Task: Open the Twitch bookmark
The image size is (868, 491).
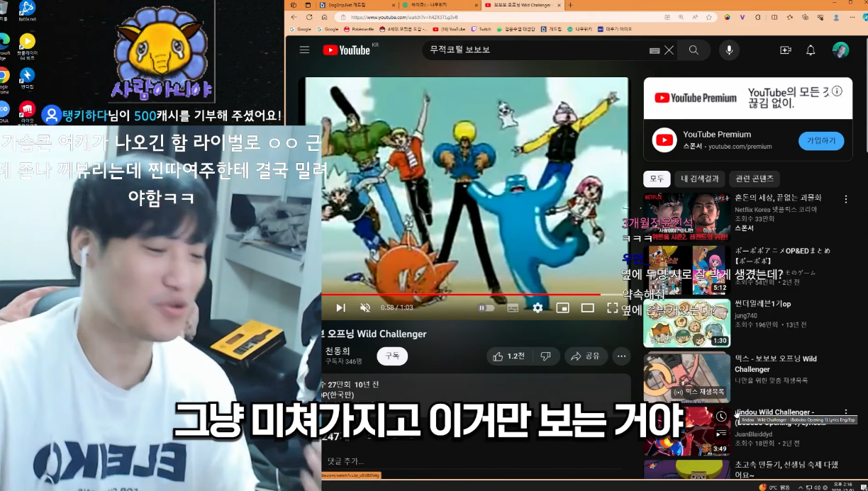Action: 480,29
